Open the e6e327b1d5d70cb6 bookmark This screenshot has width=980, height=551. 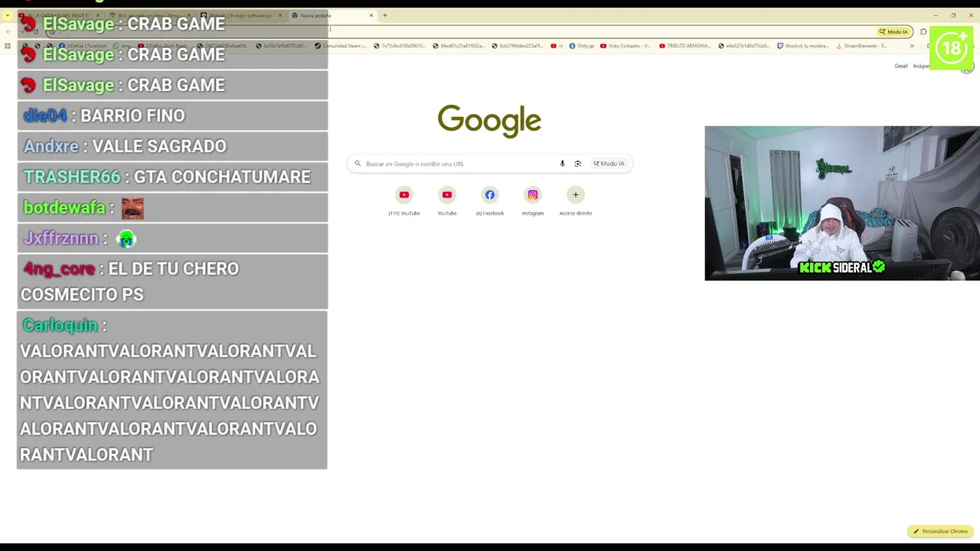(x=744, y=46)
